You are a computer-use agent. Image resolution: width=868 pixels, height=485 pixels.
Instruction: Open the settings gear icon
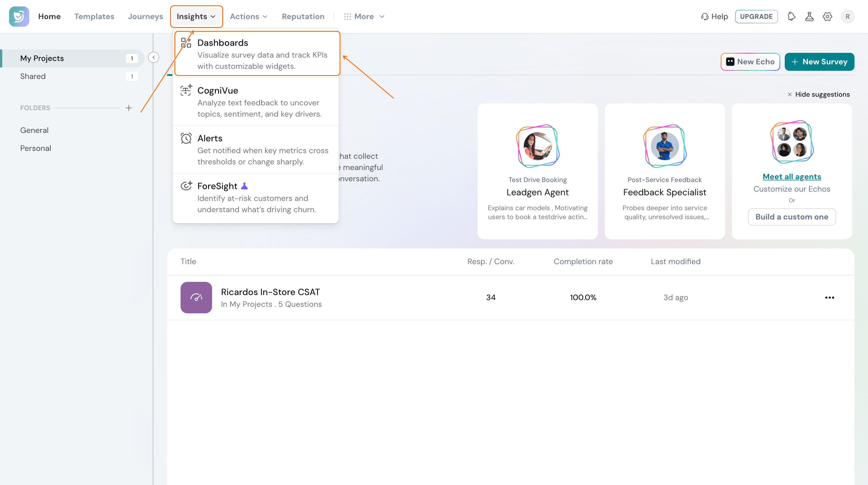pos(827,16)
